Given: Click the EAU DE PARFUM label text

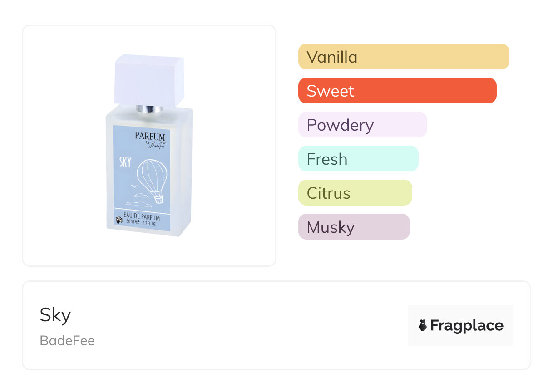Looking at the screenshot, I should [x=142, y=216].
